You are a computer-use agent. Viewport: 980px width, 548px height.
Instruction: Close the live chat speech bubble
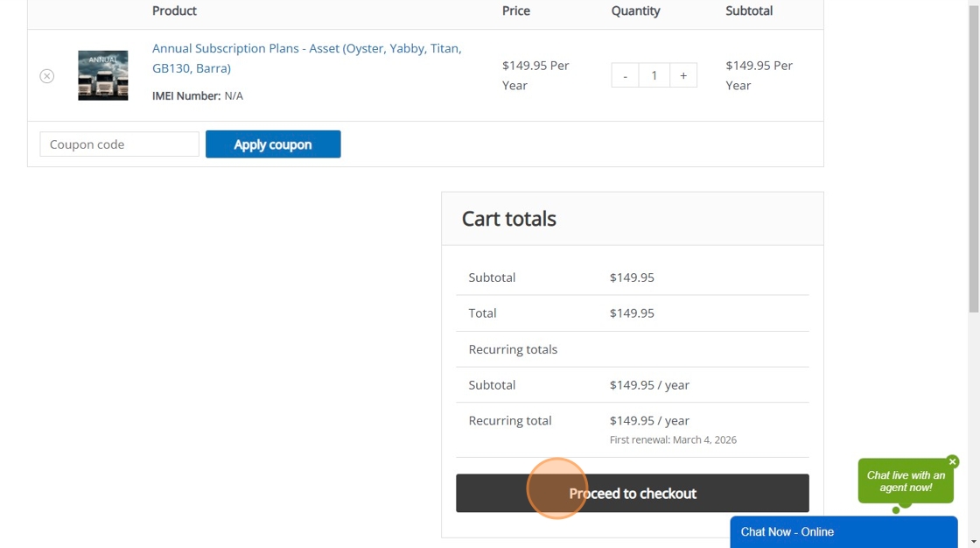pos(953,461)
